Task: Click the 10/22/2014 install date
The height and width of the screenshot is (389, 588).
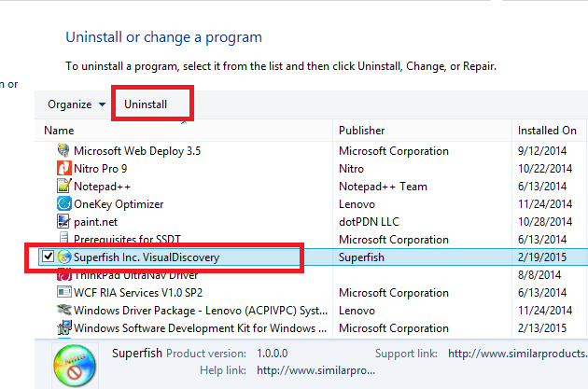Action: (x=545, y=169)
